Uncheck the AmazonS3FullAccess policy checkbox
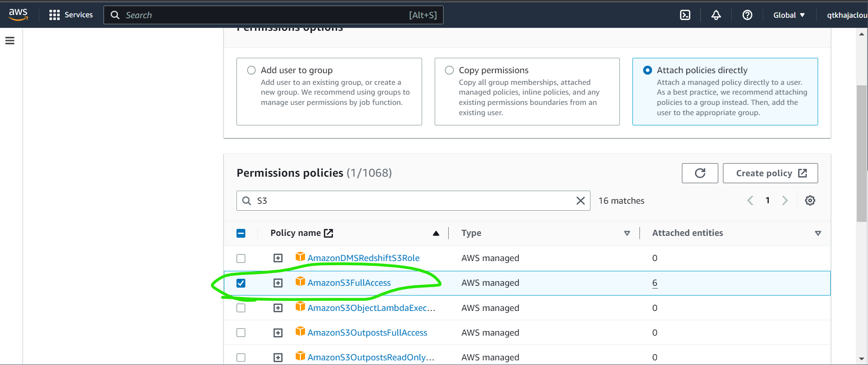Viewport: 868px width, 365px height. [241, 283]
